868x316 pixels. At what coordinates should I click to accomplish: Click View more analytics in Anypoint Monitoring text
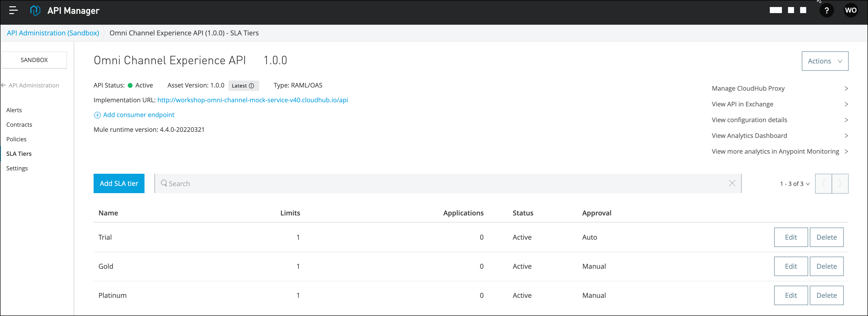click(775, 152)
